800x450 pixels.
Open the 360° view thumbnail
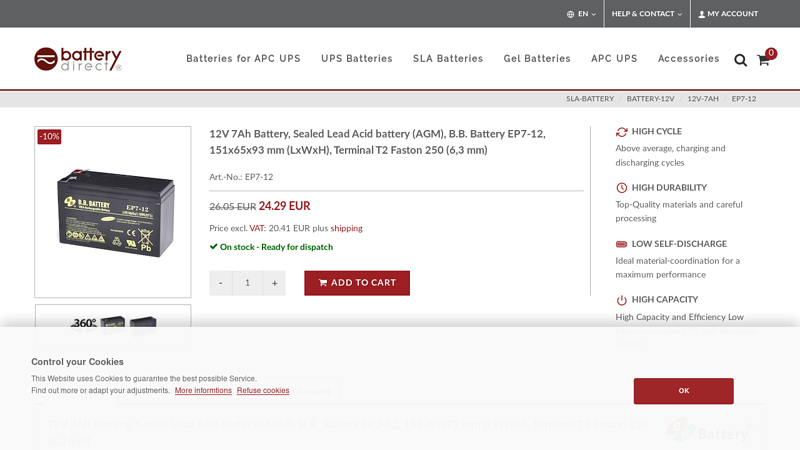[113, 324]
